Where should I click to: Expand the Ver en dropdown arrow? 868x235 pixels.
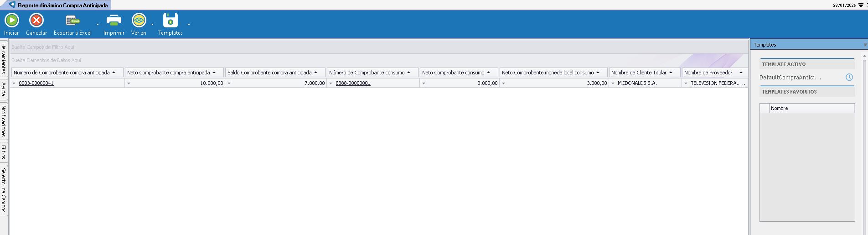click(152, 25)
